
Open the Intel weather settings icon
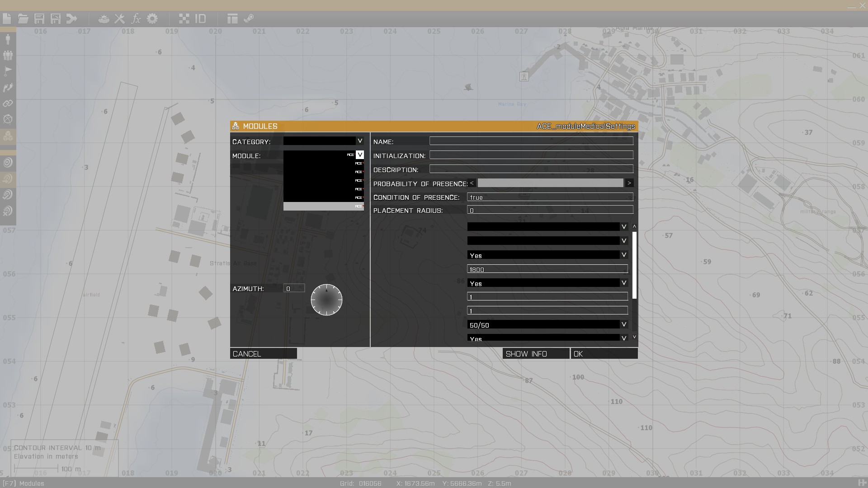(x=104, y=19)
